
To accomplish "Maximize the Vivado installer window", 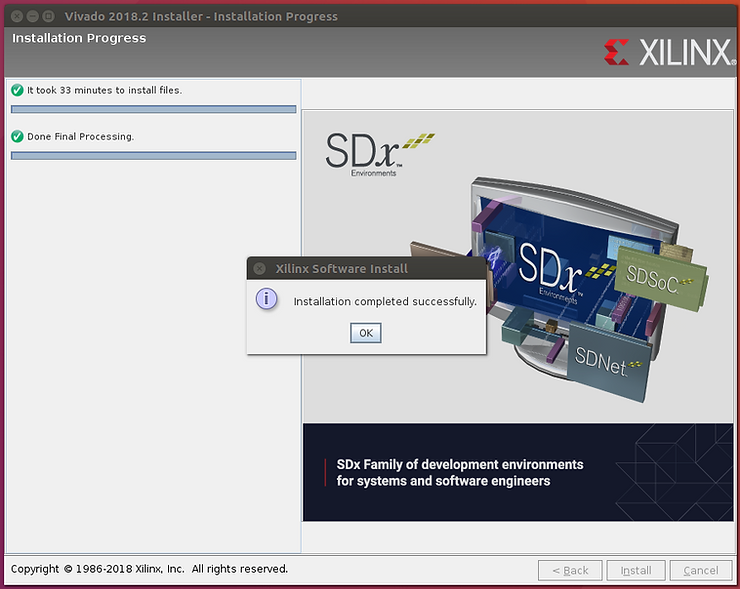I will pyautogui.click(x=48, y=17).
